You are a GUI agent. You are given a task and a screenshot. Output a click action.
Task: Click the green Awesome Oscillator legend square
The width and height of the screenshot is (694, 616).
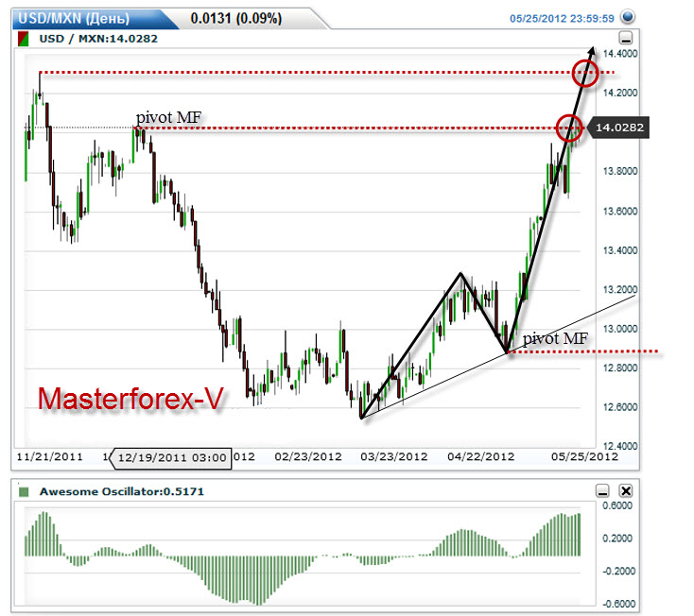[x=24, y=491]
